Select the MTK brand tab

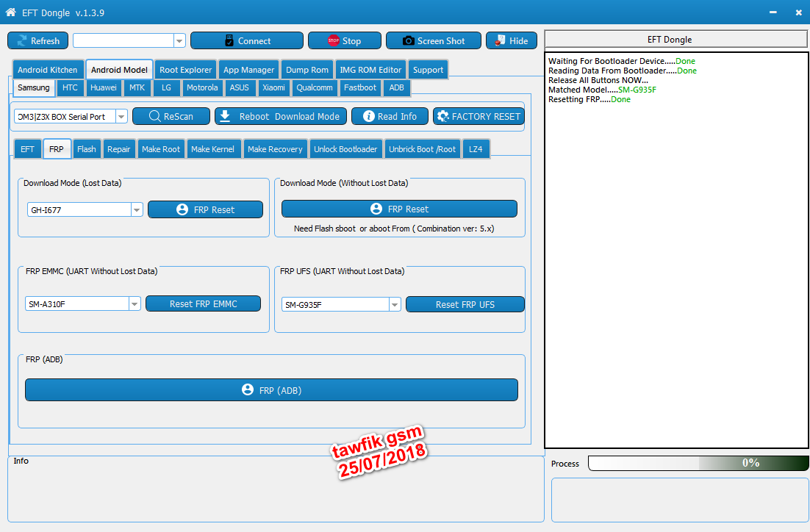(x=137, y=87)
